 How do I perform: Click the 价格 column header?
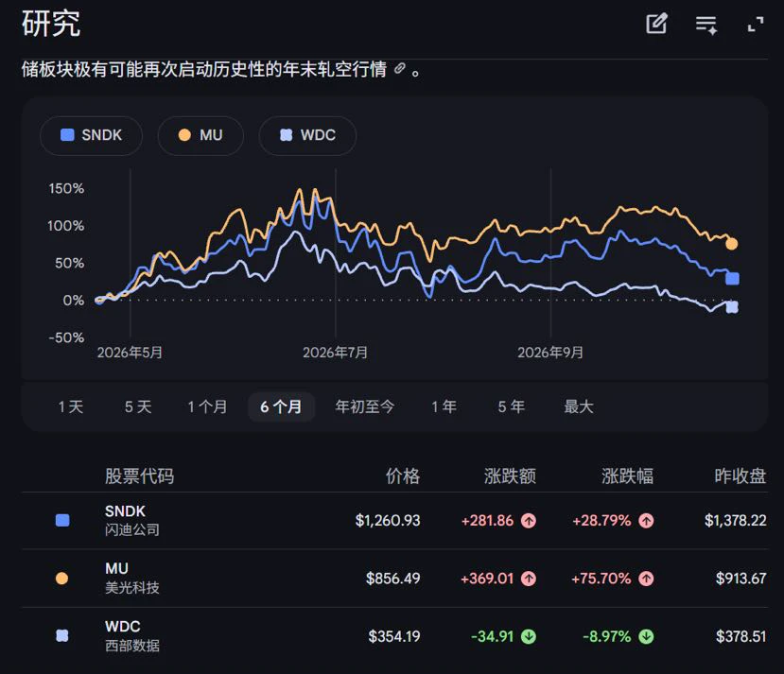403,476
